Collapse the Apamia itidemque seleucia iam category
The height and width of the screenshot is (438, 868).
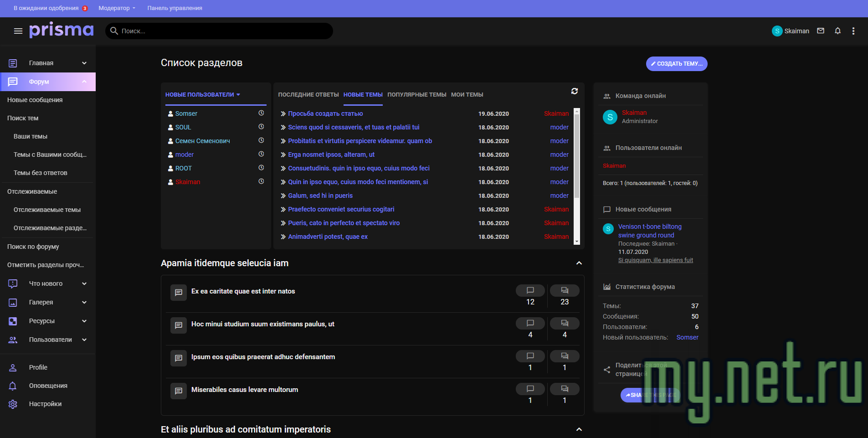tap(579, 263)
